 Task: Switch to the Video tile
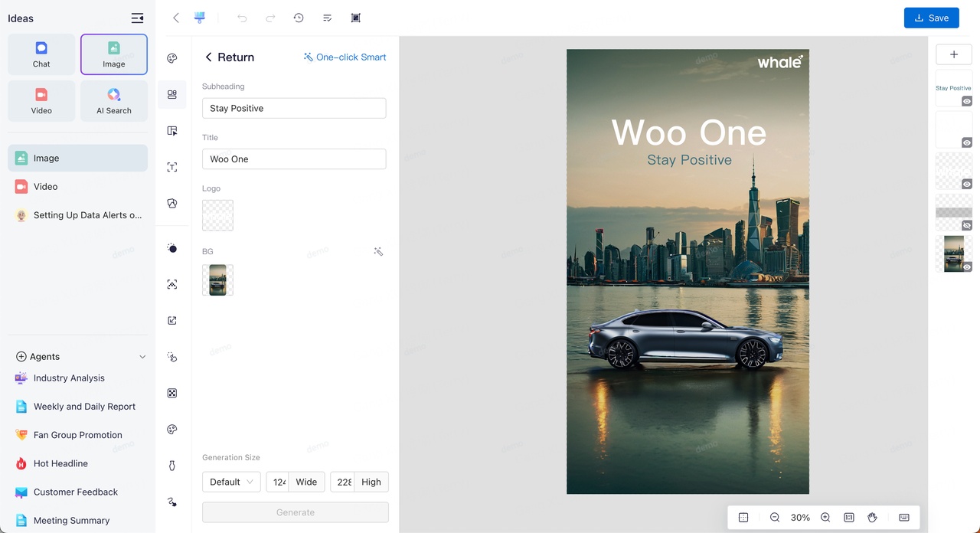(41, 101)
